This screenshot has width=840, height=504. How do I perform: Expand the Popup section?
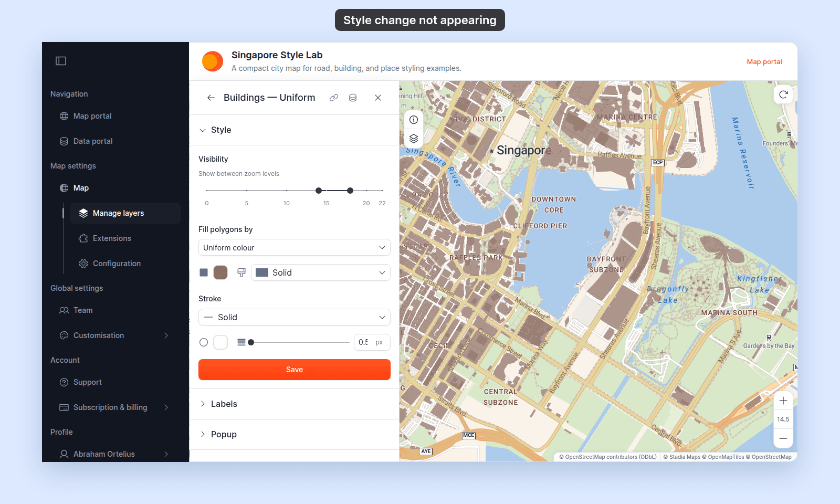click(x=294, y=435)
